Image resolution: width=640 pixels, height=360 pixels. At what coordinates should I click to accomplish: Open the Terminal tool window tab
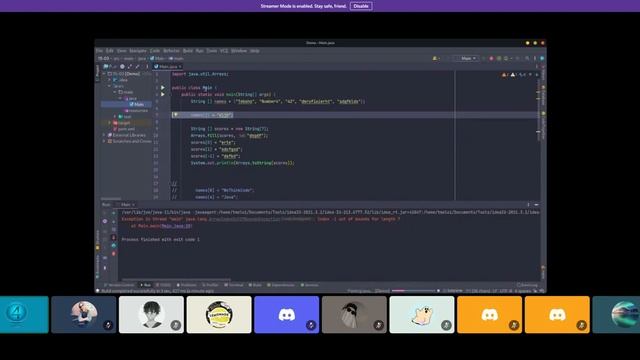(x=234, y=285)
